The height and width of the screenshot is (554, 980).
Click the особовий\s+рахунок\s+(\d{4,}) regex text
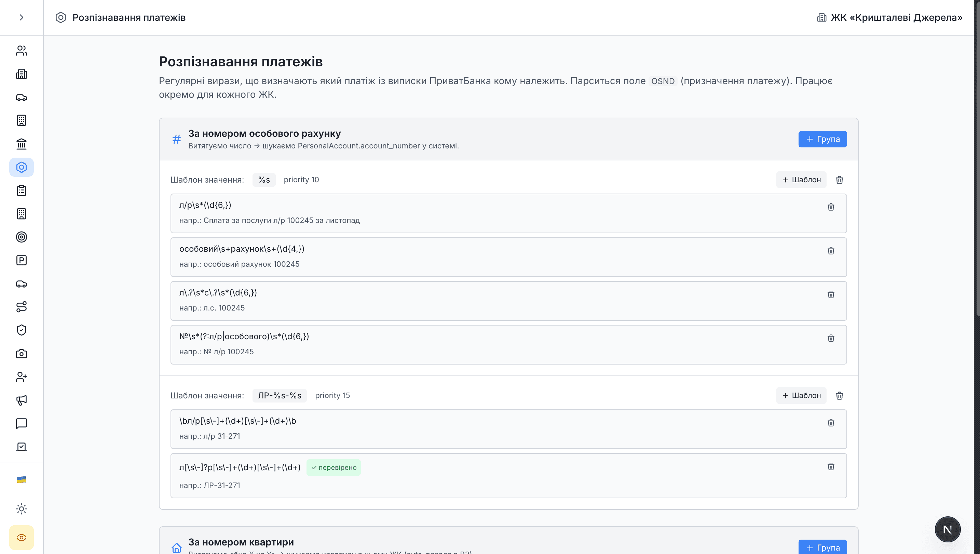pos(242,249)
